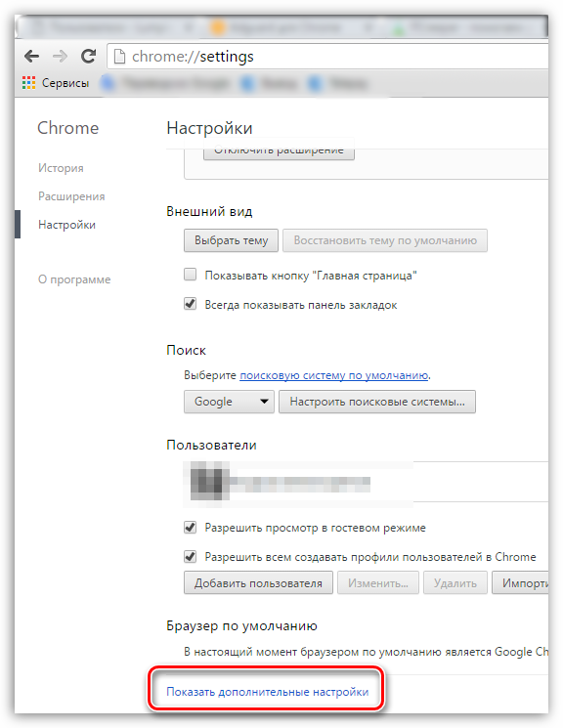Click the page icon in address bar

pyautogui.click(x=120, y=57)
